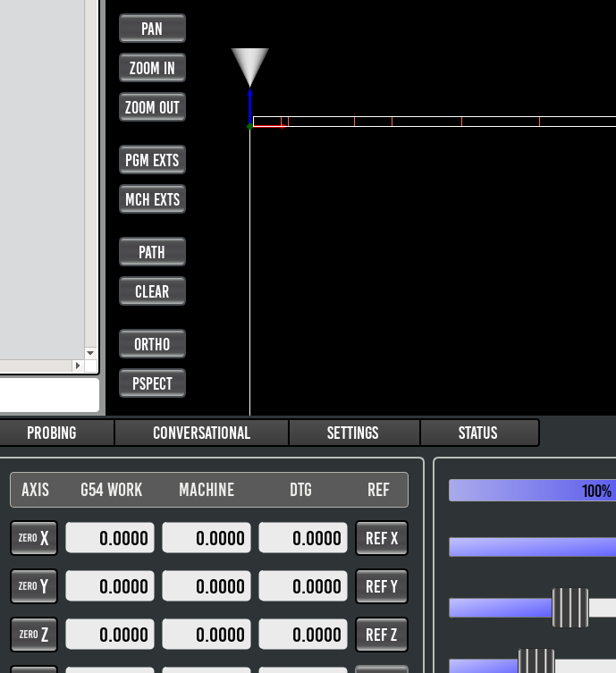Clear the backplot with CLEAR button
The image size is (616, 673).
pyautogui.click(x=152, y=292)
